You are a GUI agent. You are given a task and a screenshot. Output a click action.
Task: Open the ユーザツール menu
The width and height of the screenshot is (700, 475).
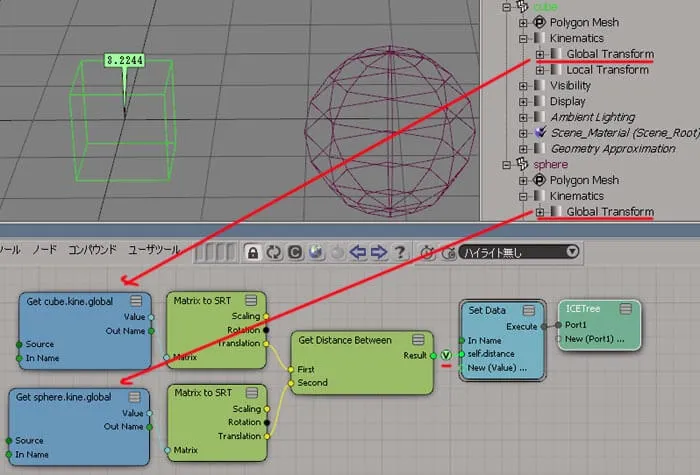point(154,250)
